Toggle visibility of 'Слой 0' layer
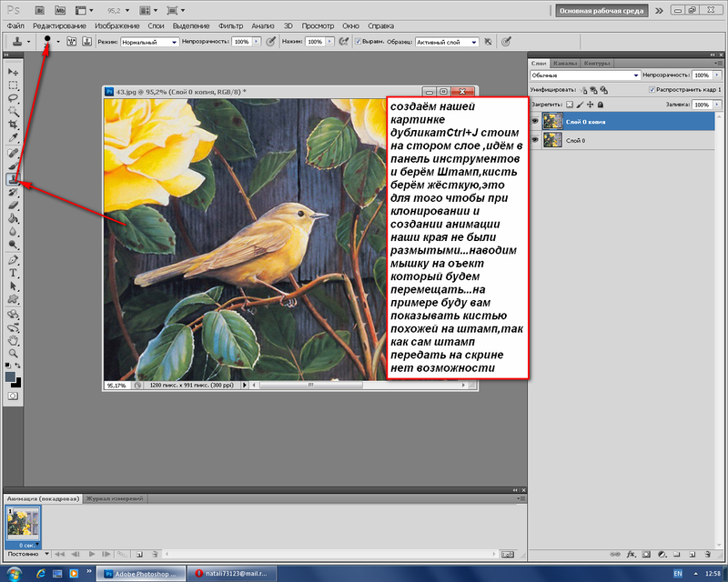The image size is (728, 582). click(x=535, y=139)
